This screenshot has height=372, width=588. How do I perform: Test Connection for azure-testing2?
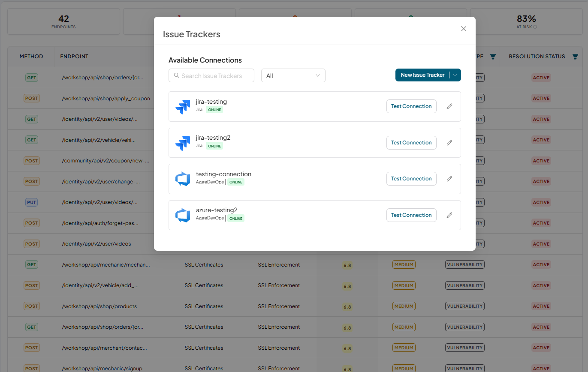(411, 215)
